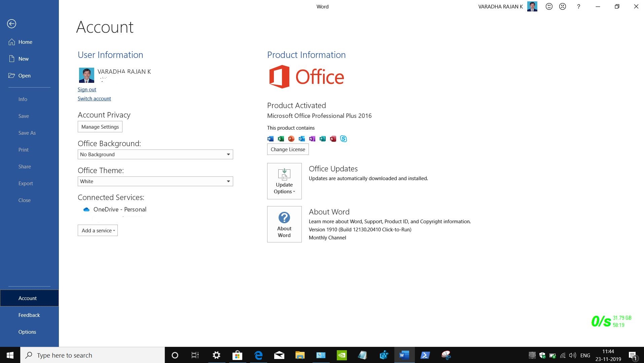Screen dimensions: 644x363
Task: Click the Windows Start button
Action: click(10, 355)
